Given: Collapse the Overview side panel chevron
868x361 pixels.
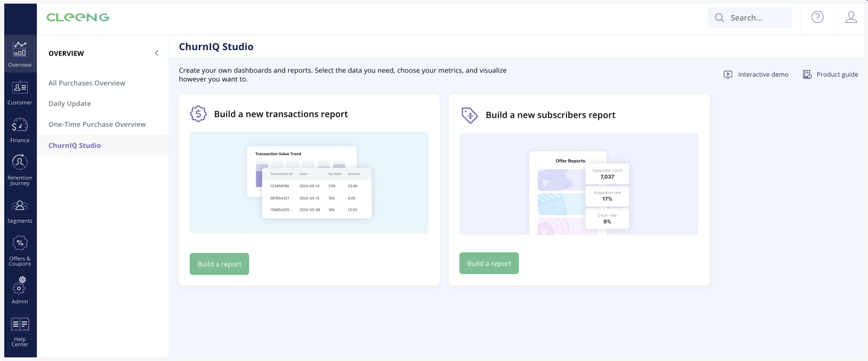Looking at the screenshot, I should coord(156,53).
